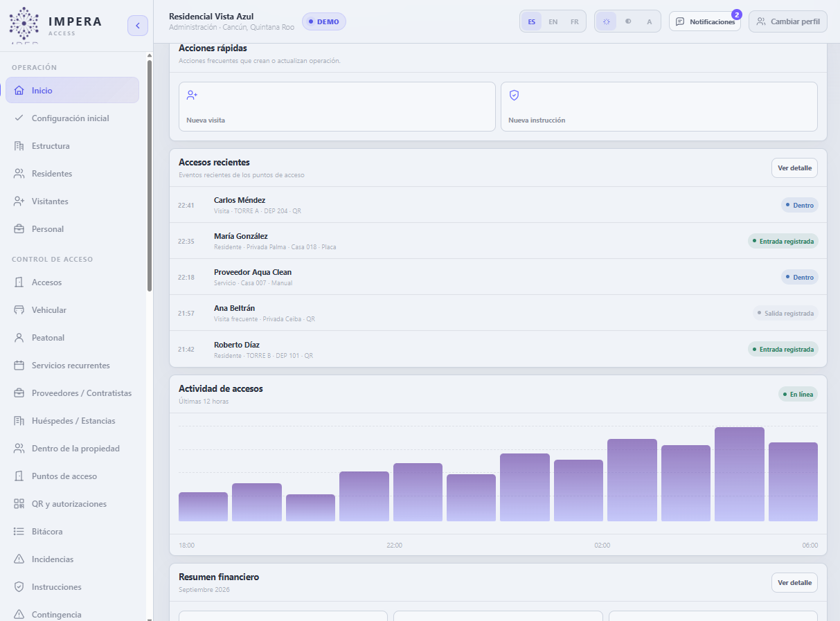Viewport: 840px width, 621px height.
Task: Click the Bitácora list icon
Action: [x=19, y=532]
